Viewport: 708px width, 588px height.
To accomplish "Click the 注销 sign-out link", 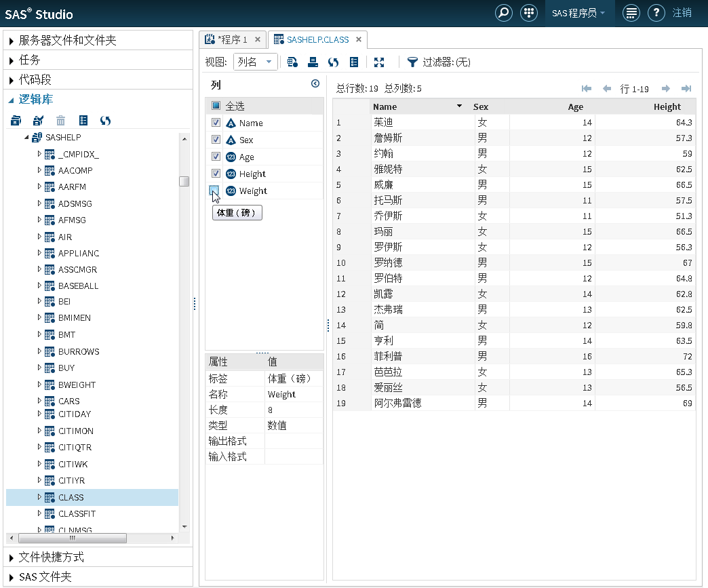I will (x=682, y=13).
